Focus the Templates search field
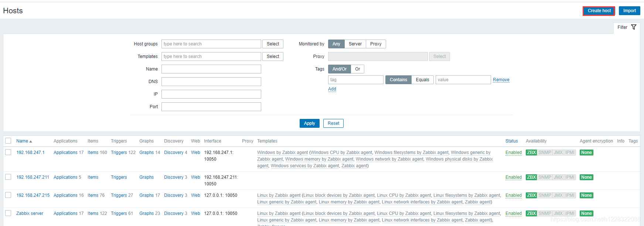Image resolution: width=644 pixels, height=226 pixels. (211, 56)
